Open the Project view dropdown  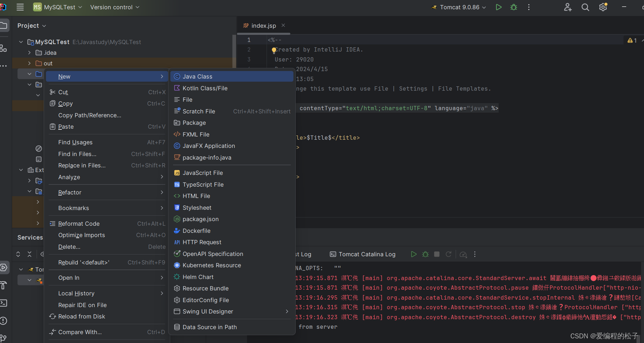coord(32,26)
